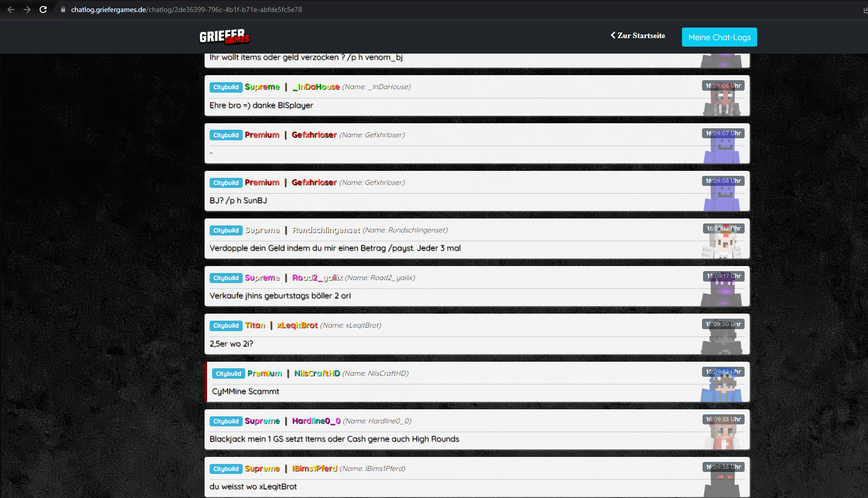Go back via Zur Startseite link
Viewport: 868px width, 498px height.
point(638,36)
